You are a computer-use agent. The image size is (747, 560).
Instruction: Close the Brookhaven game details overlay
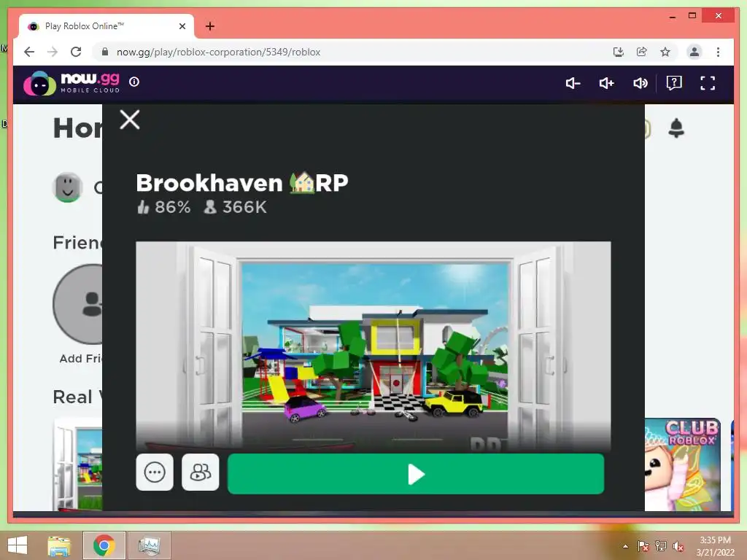click(x=130, y=120)
